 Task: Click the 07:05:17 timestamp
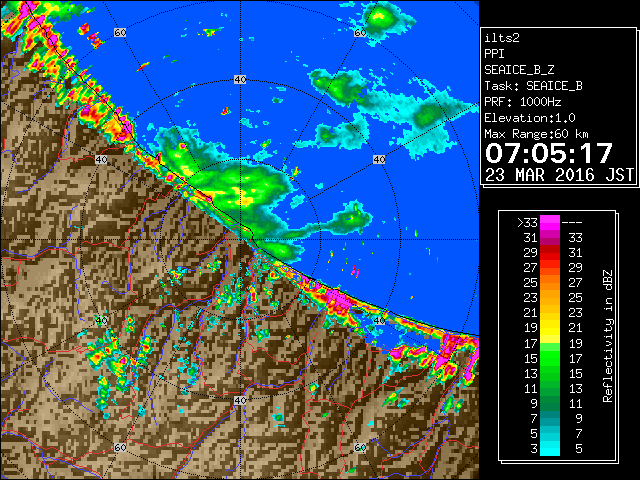click(549, 153)
